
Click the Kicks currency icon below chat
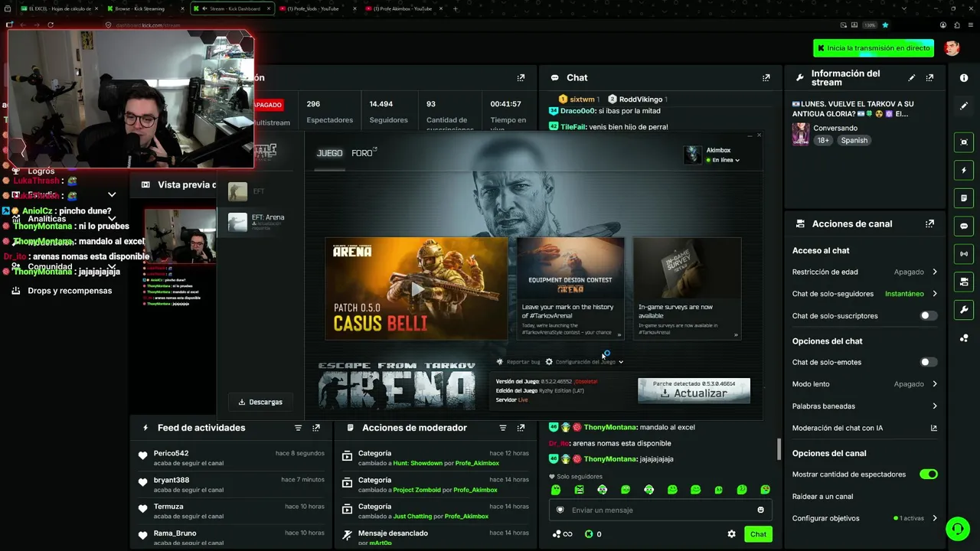tap(589, 534)
